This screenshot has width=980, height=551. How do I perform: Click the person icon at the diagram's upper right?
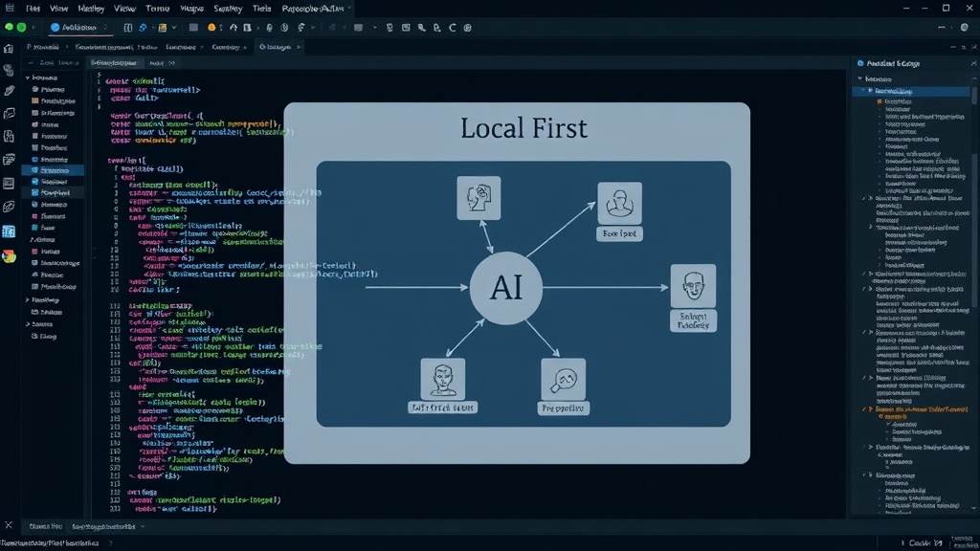[619, 204]
